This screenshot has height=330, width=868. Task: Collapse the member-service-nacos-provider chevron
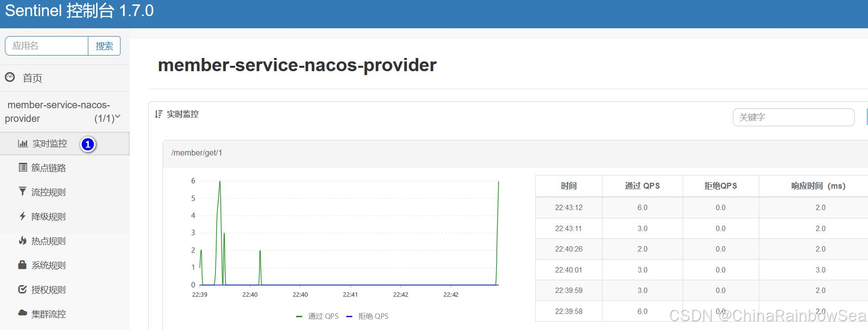tap(118, 116)
